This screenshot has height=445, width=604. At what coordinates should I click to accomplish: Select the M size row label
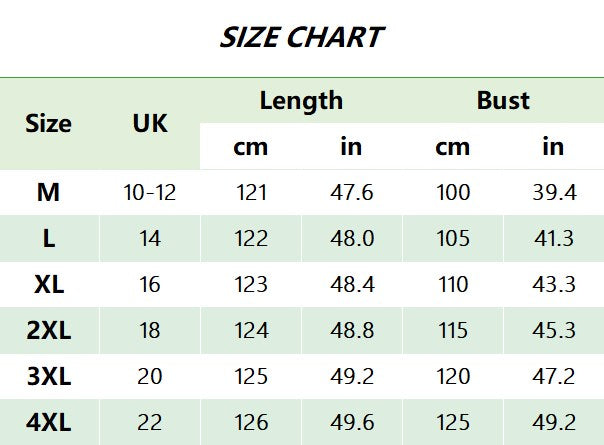point(48,193)
